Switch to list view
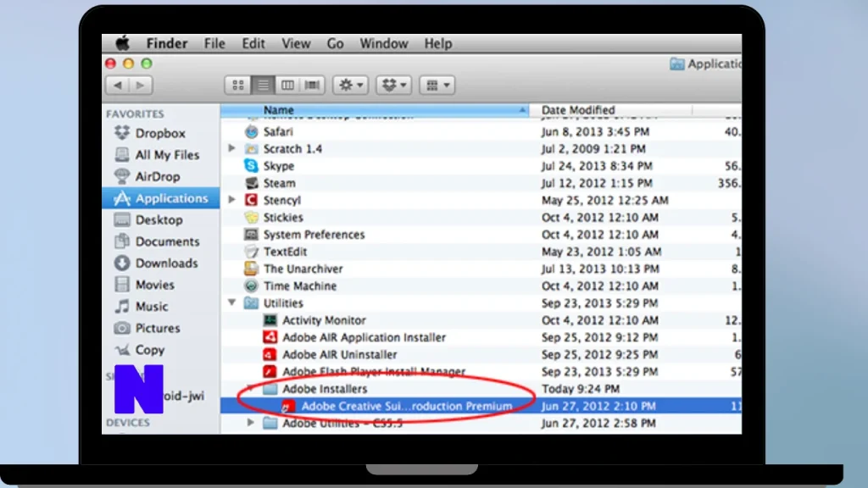868x488 pixels. 263,86
